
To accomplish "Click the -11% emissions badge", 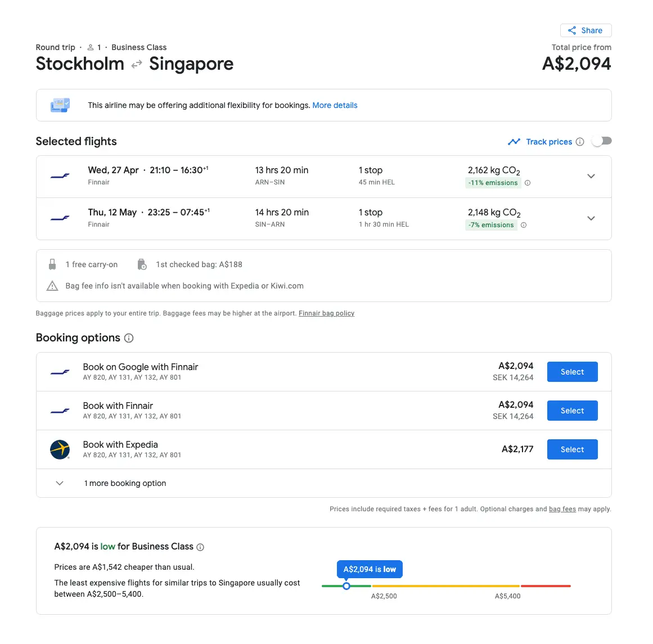I will coord(493,183).
